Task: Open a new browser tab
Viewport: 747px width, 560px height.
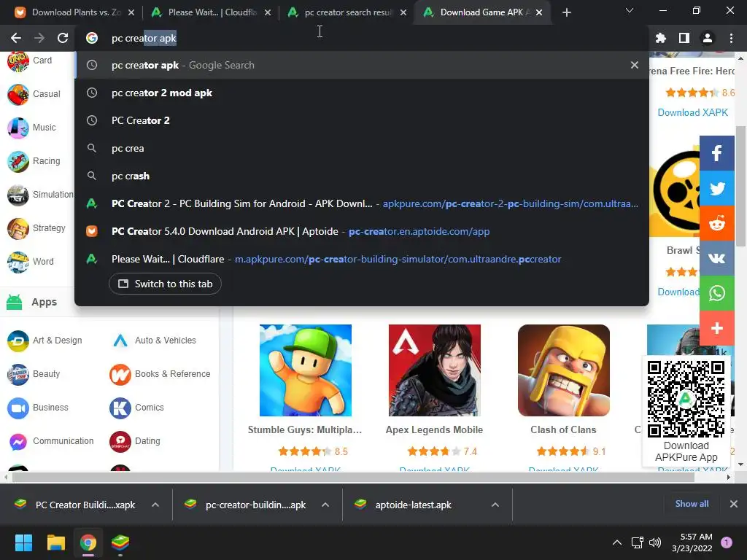Action: point(566,12)
